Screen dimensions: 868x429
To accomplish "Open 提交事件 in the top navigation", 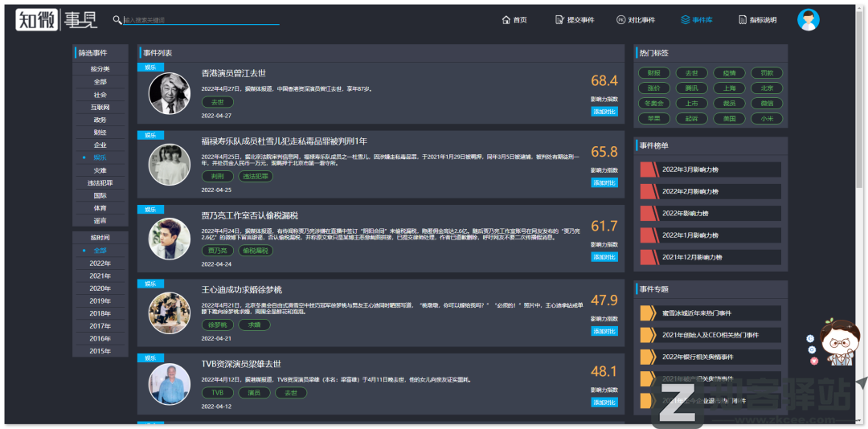I will point(575,20).
